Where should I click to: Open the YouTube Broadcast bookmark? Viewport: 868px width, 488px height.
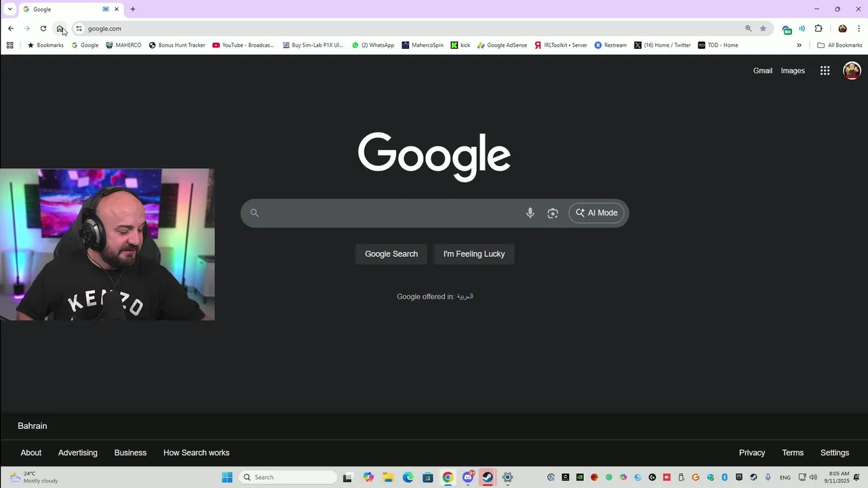coord(243,45)
